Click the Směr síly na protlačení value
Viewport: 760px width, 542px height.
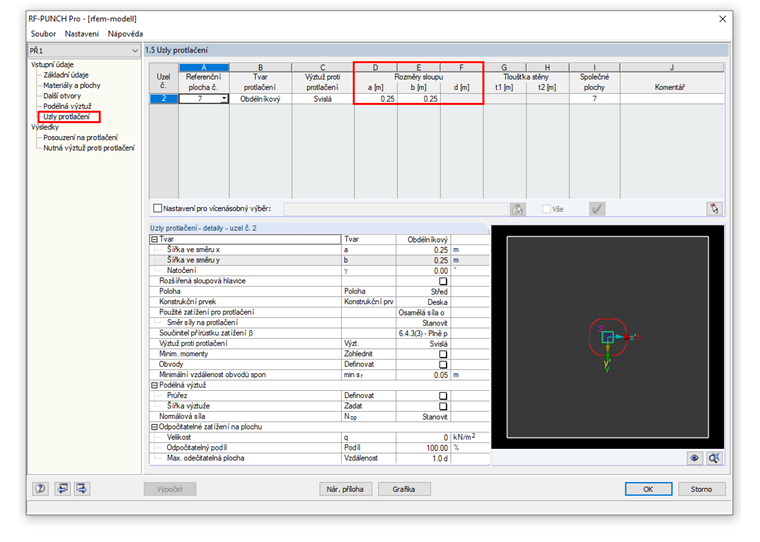click(x=423, y=323)
